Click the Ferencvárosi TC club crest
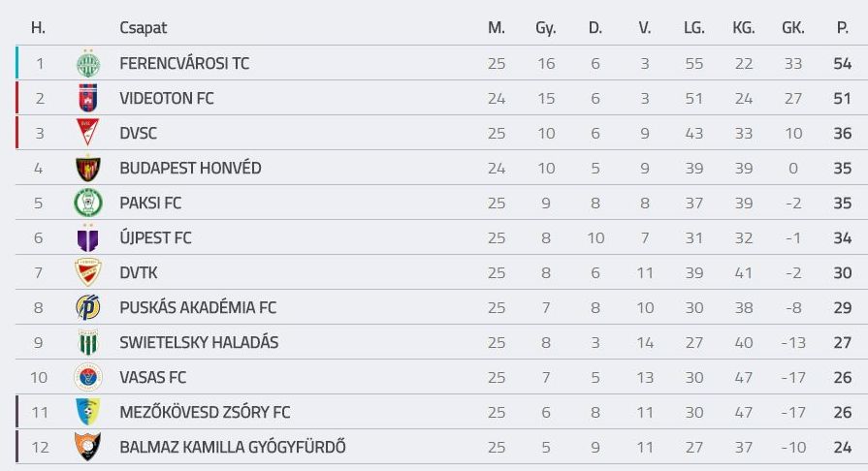 (x=88, y=63)
